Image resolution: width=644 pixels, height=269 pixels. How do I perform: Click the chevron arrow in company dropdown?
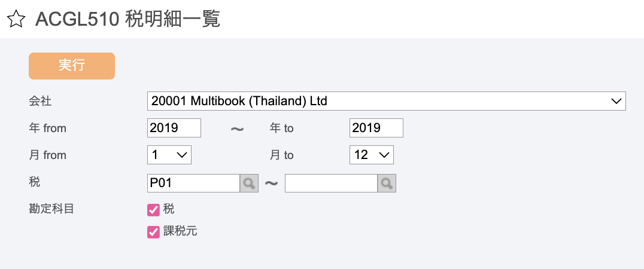tap(616, 101)
